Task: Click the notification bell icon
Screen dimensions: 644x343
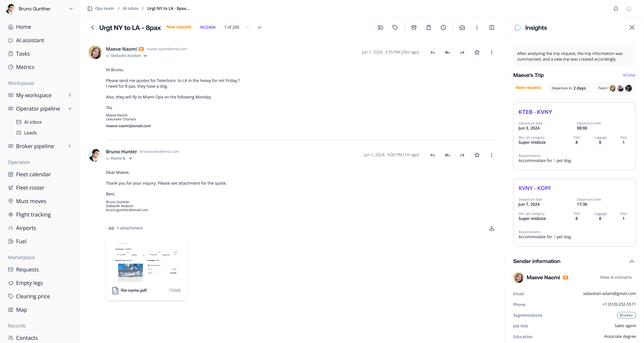Action: [616, 9]
